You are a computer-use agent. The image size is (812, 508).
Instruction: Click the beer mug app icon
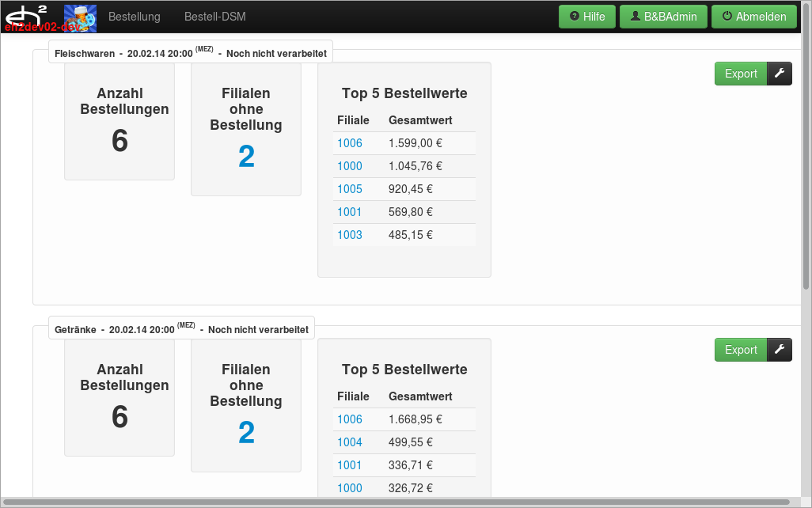coord(80,17)
